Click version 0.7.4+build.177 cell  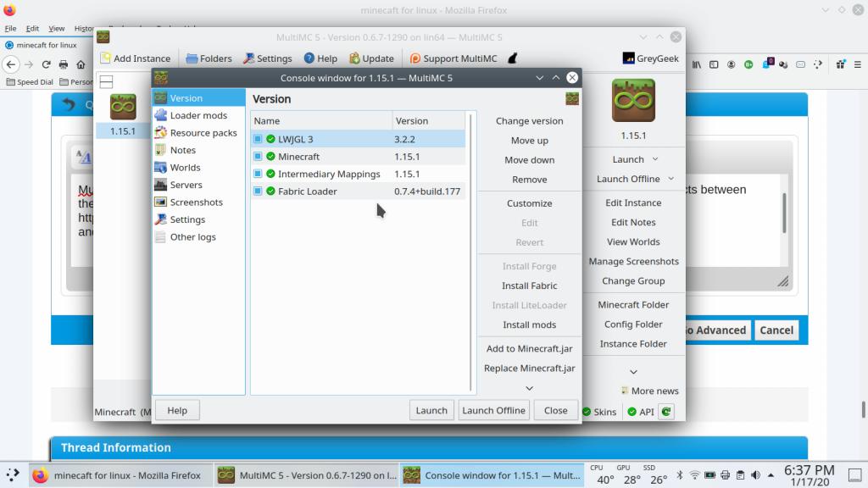pos(427,191)
